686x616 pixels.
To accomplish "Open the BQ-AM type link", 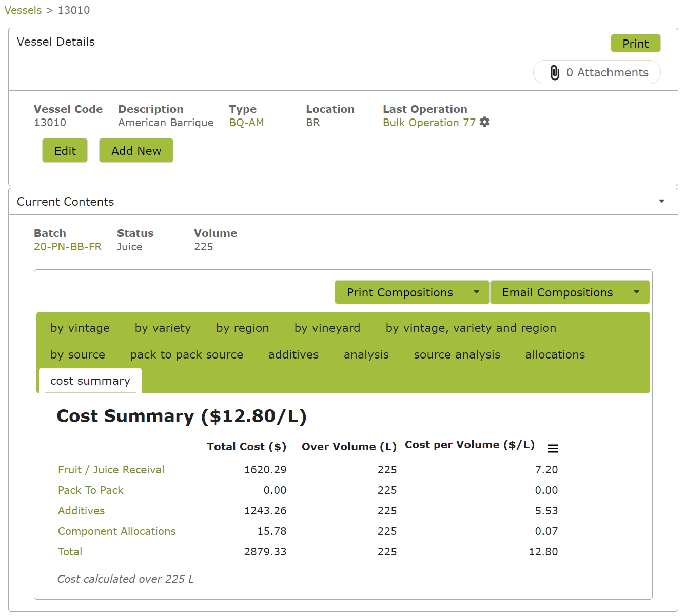I will pyautogui.click(x=246, y=123).
